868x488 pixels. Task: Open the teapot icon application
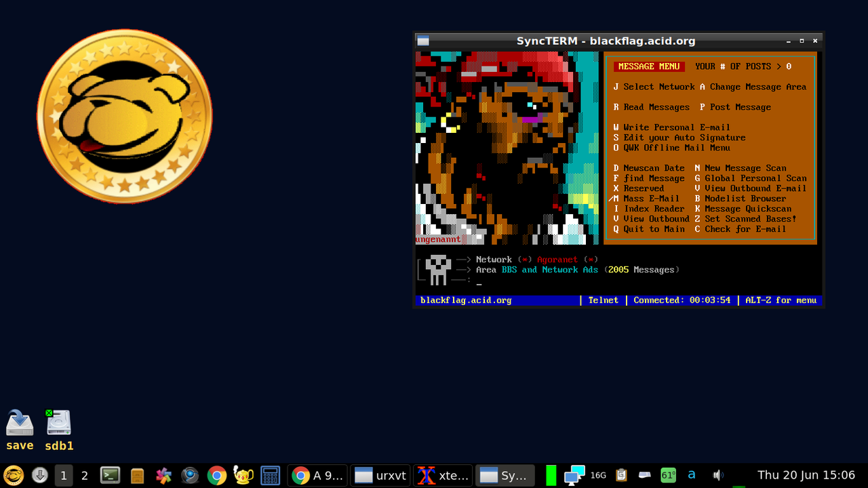(x=243, y=475)
